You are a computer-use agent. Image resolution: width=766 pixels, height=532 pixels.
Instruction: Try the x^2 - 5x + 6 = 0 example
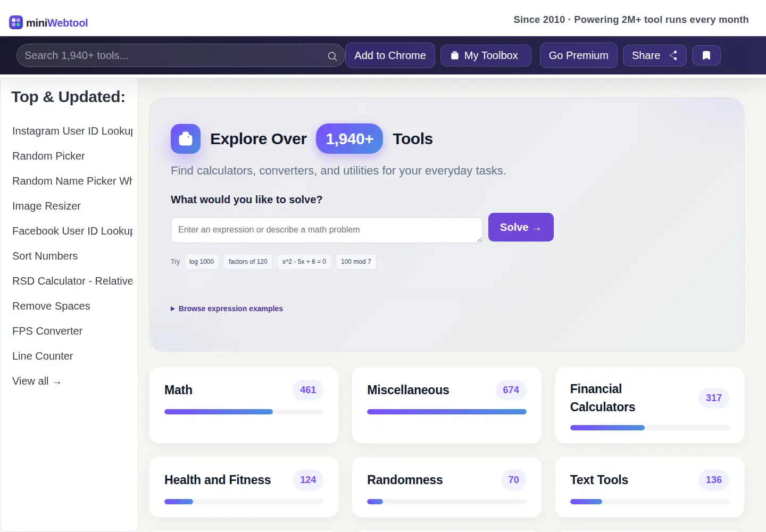tap(304, 262)
